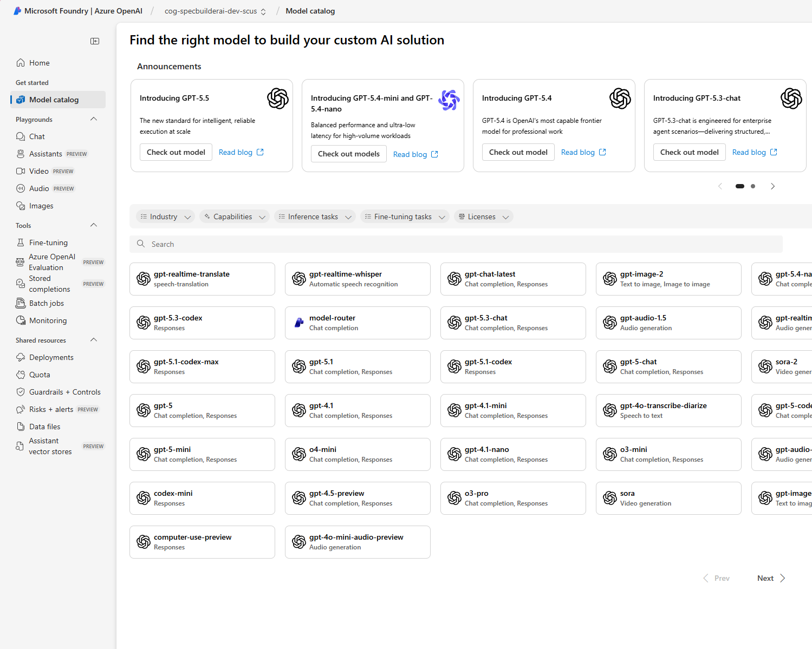Collapse the left navigation sidebar icon
Viewport: 812px width, 649px height.
coord(95,41)
